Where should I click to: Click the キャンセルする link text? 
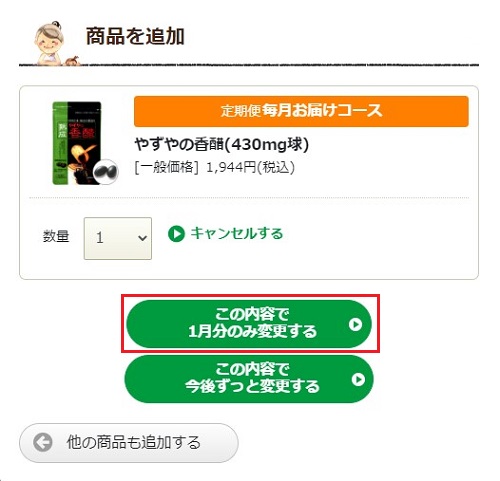pyautogui.click(x=237, y=233)
